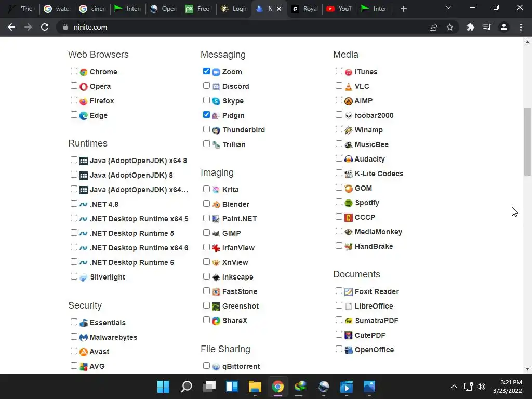
Task: Click the Skype app icon
Action: [216, 101]
